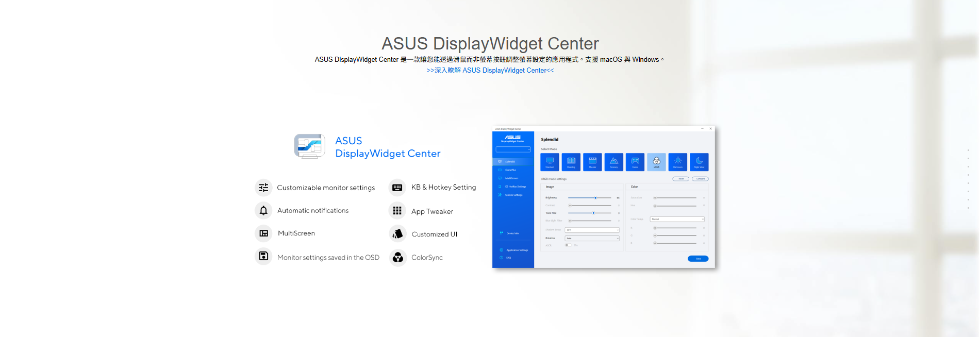Image resolution: width=980 pixels, height=337 pixels.
Task: Click the B color channel slider
Action: (x=675, y=243)
